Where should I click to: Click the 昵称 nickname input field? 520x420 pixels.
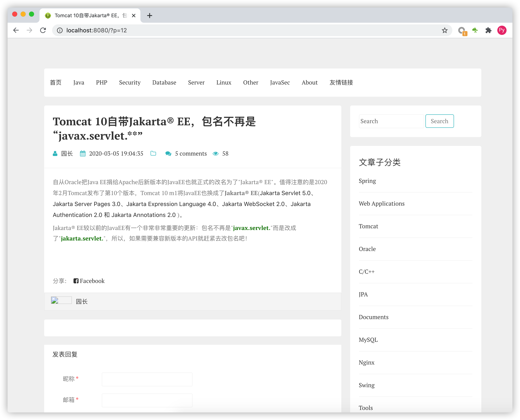tap(147, 379)
